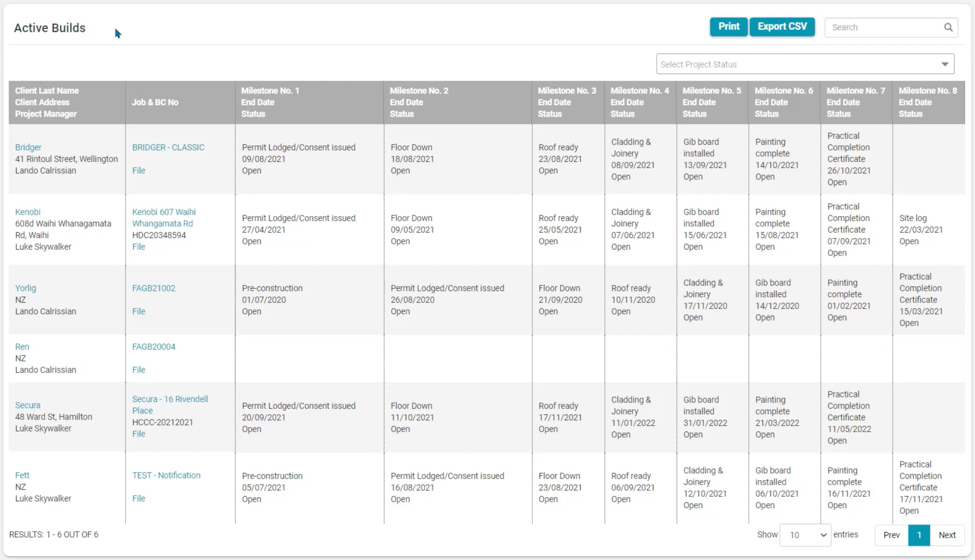
Task: Change the show entries count dropdown
Action: (x=805, y=535)
